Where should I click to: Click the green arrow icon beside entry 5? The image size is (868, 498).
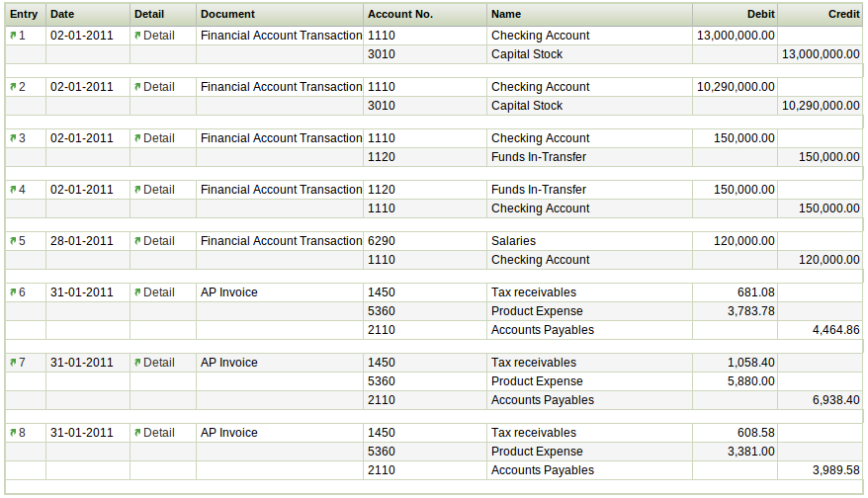(14, 241)
